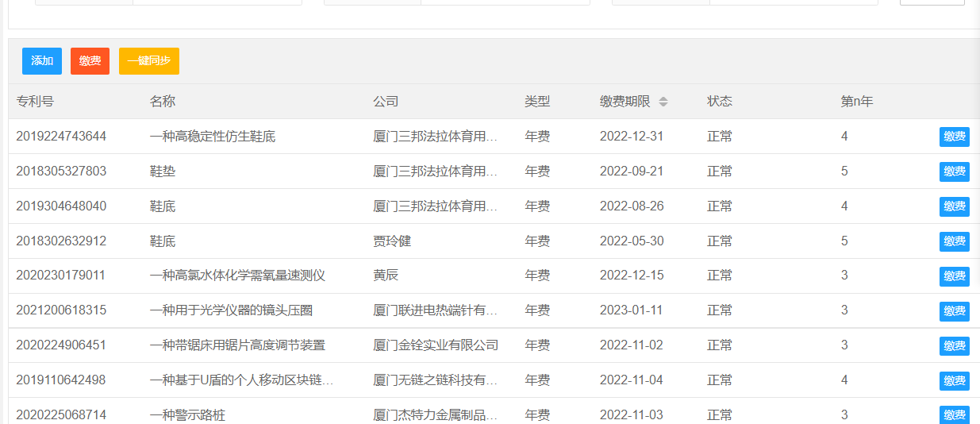Viewport: 980px width, 424px height.
Task: Click the name 一种高稳定性仿生鞋底
Action: tap(213, 137)
